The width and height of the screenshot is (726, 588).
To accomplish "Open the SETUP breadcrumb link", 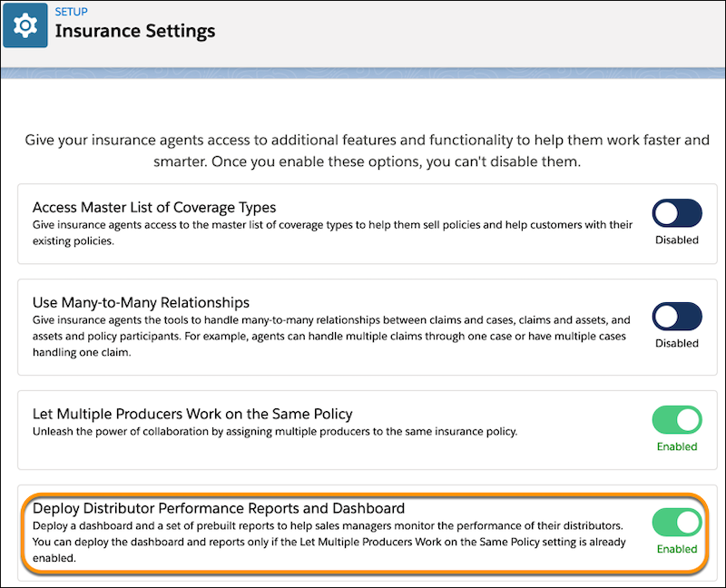I will tap(72, 12).
